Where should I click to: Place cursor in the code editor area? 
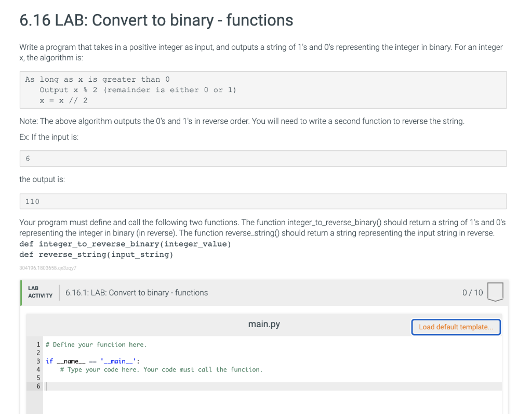point(208,386)
